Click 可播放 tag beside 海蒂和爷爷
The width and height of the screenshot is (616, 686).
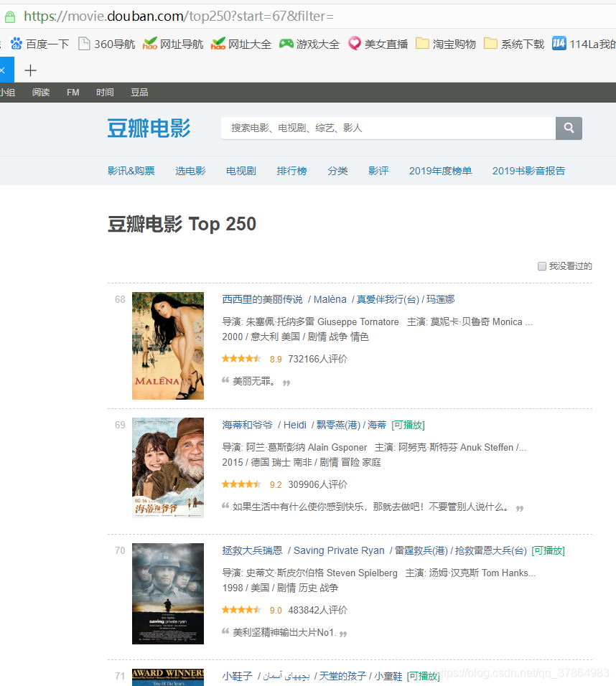[x=408, y=425]
